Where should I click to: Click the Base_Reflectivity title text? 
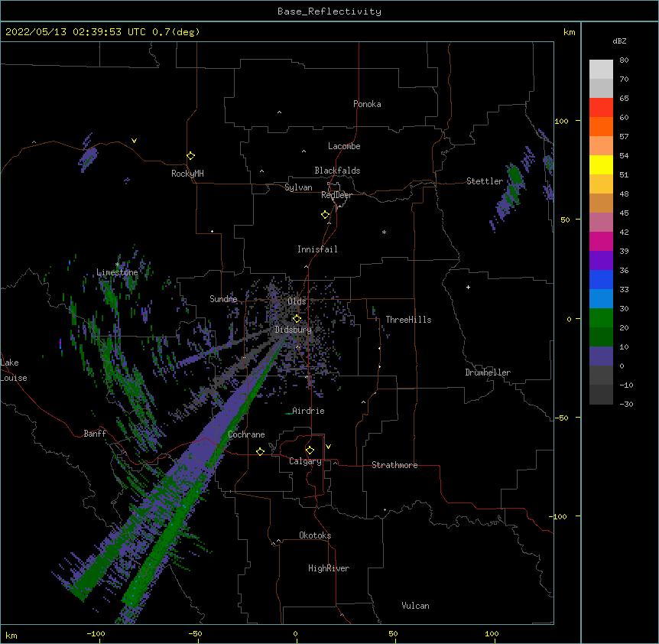(329, 11)
